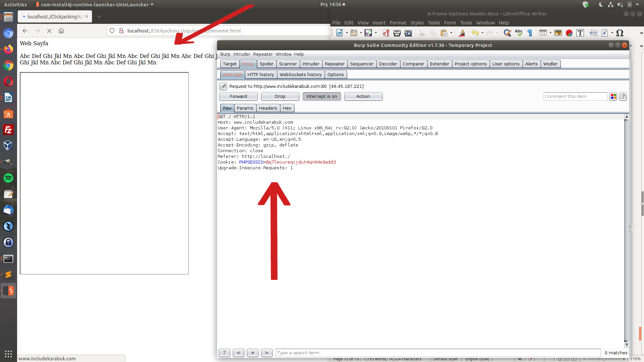Select Clone Formatting paintbrush in Writer

tap(462, 33)
